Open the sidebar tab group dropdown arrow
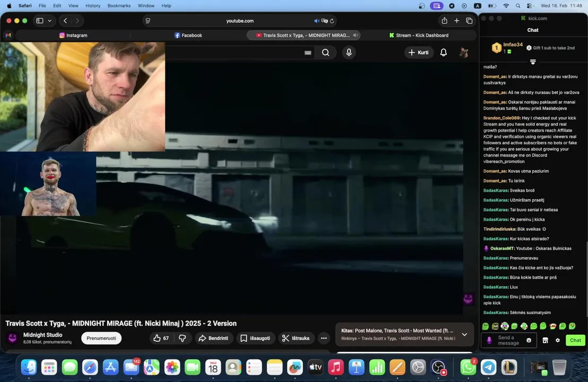 (49, 21)
